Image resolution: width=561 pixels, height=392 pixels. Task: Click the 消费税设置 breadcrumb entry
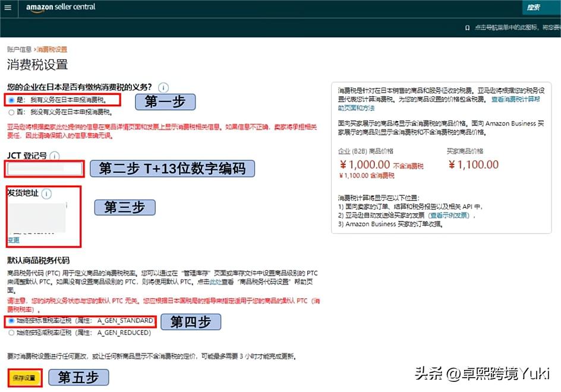tap(51, 50)
